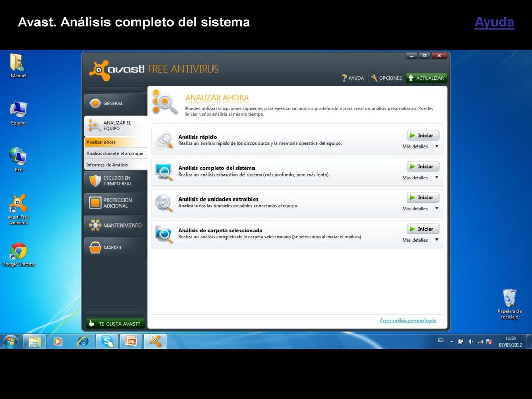The height and width of the screenshot is (399, 532).
Task: Click the power tray icon
Action: click(x=461, y=342)
